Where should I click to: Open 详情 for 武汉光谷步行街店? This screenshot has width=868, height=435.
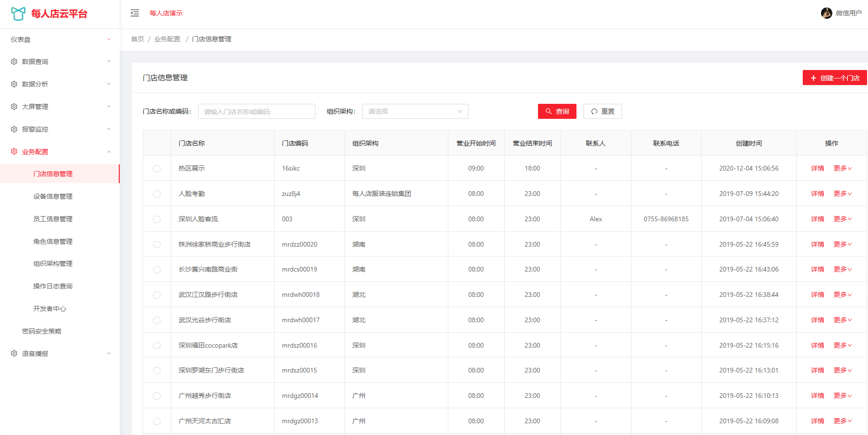point(817,320)
